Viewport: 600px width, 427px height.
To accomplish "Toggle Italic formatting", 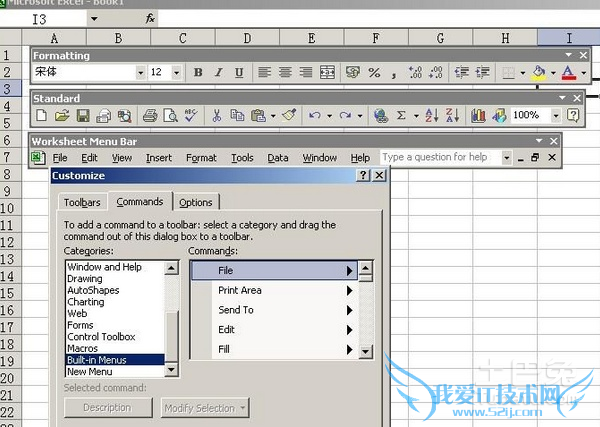I will [x=218, y=72].
